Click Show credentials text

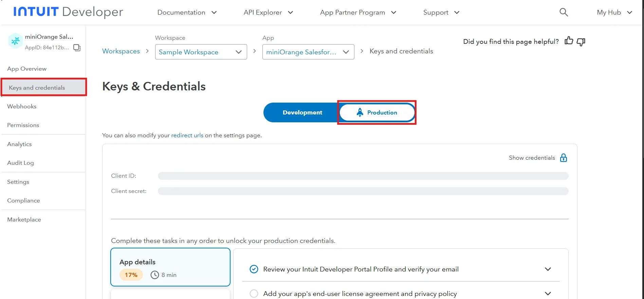click(x=532, y=158)
